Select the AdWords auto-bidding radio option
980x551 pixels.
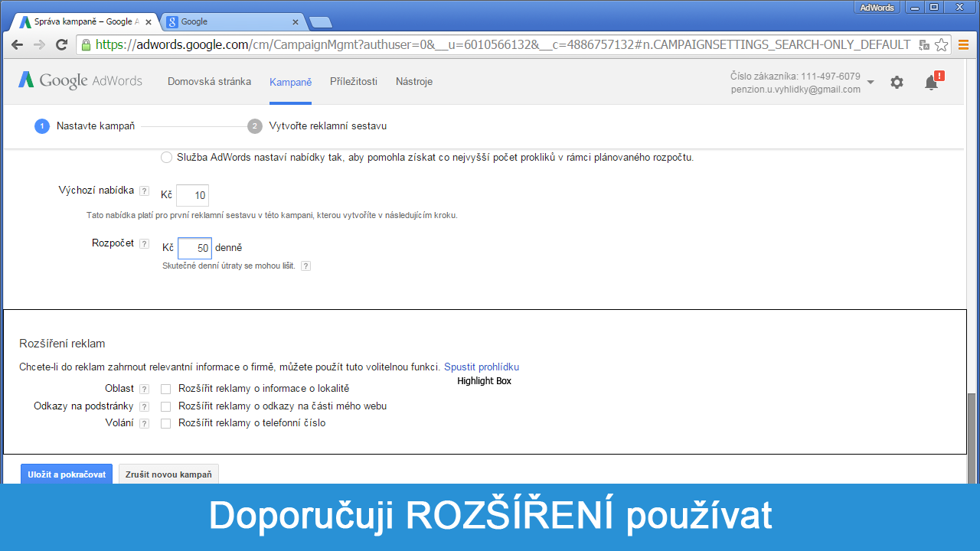166,158
